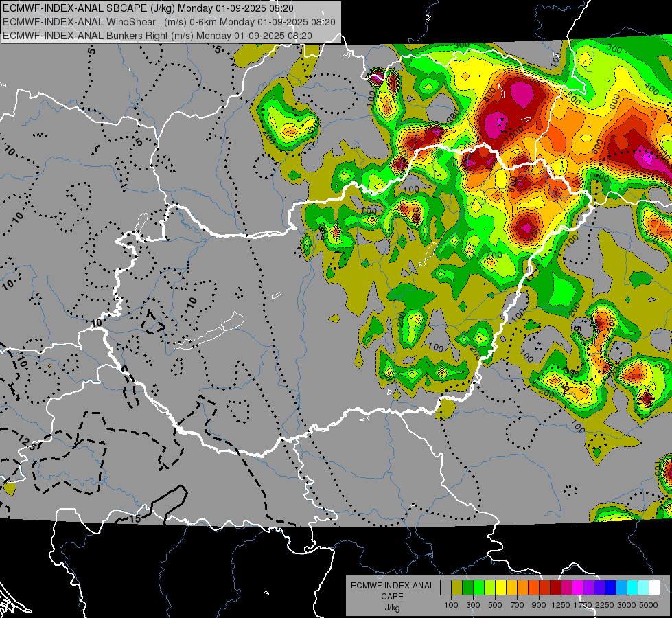
Task: Click the pink-magenta legend swatch after 1250
Action: click(x=566, y=588)
